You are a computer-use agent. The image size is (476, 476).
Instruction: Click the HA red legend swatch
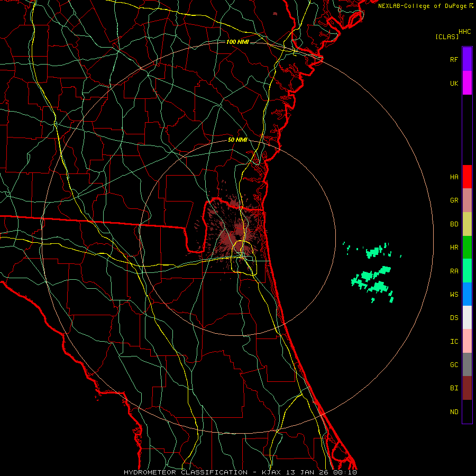[467, 177]
